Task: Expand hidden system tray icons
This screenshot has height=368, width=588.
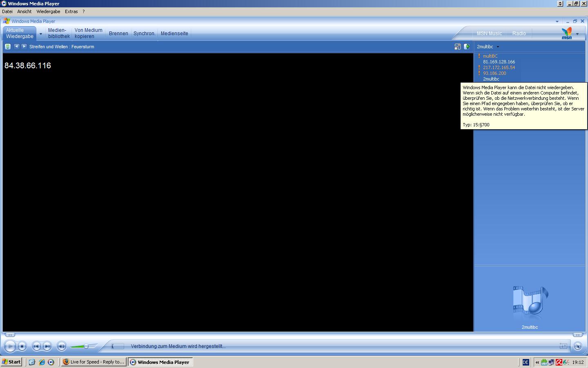Action: click(x=537, y=362)
